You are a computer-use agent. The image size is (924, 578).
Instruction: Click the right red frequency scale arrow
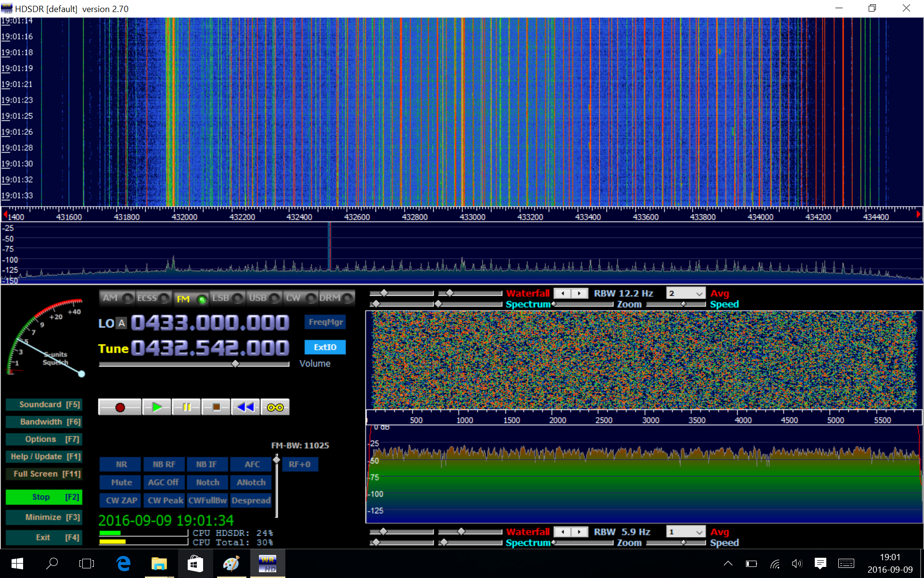point(918,214)
